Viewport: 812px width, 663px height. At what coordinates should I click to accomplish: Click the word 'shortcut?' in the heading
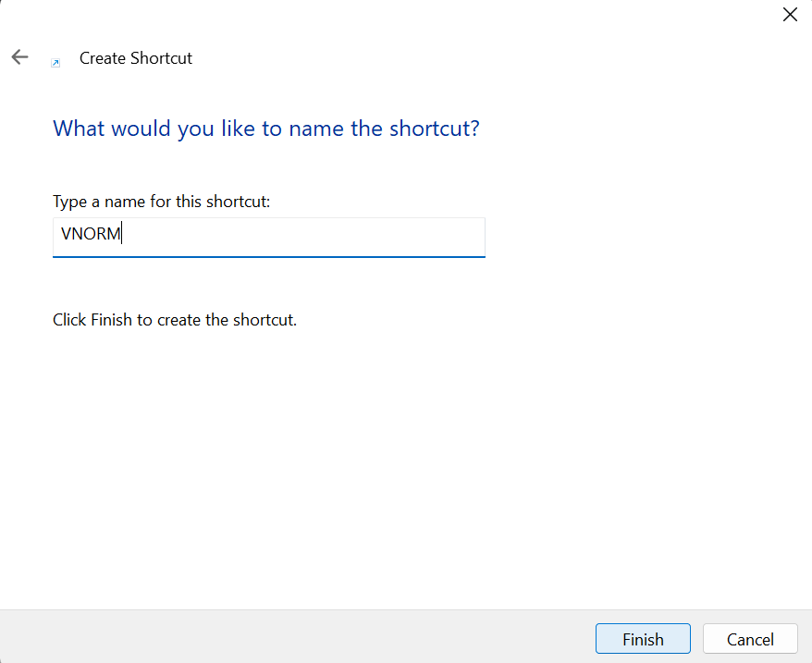pos(435,129)
